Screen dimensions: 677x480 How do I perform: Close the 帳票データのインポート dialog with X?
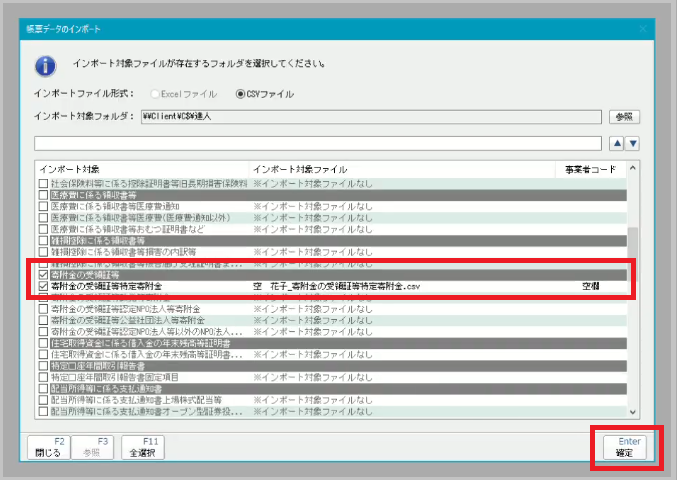[x=642, y=29]
